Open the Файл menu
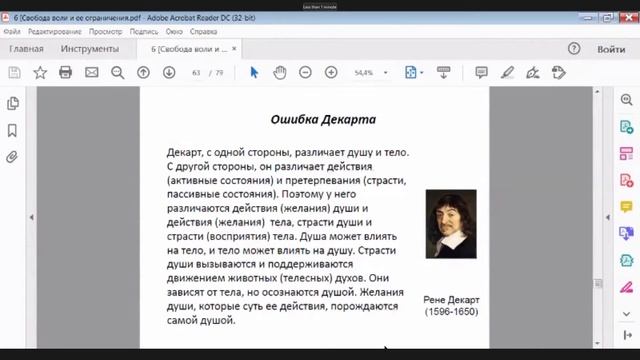 pos(12,31)
